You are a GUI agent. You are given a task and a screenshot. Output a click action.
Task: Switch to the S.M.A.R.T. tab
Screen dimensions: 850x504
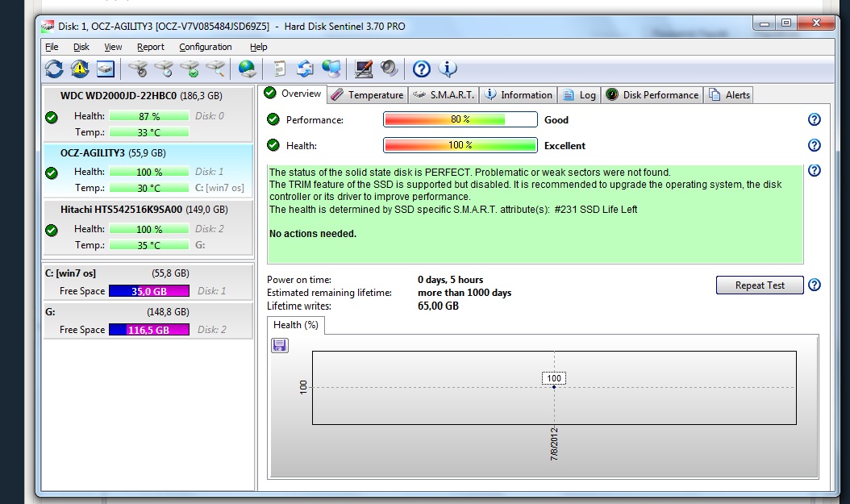click(444, 95)
